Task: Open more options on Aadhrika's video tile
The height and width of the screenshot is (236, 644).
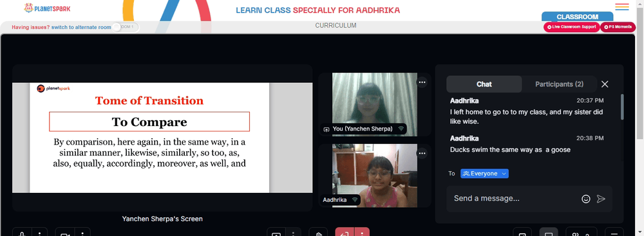Action: point(422,154)
